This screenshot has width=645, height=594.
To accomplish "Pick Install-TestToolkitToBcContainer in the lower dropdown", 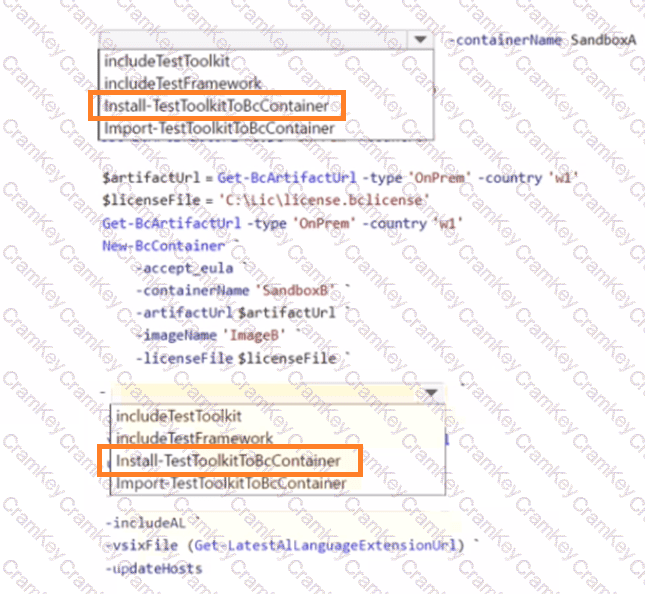I will pyautogui.click(x=227, y=461).
